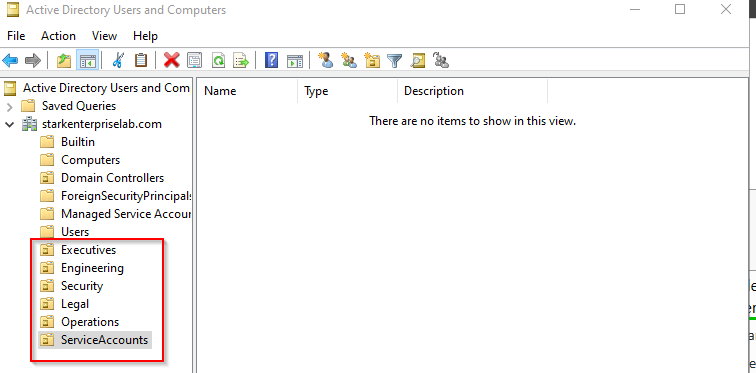Select the Managed Service Accounts container

coord(125,214)
